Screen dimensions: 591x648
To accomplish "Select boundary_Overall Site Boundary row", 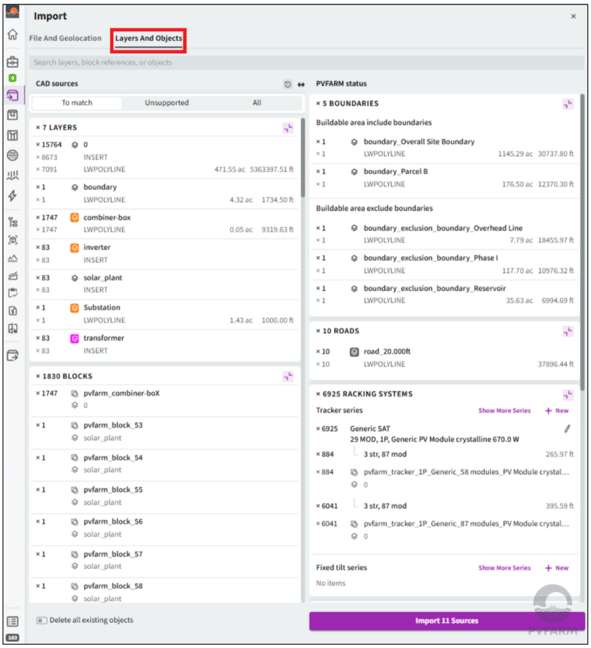I will 445,148.
